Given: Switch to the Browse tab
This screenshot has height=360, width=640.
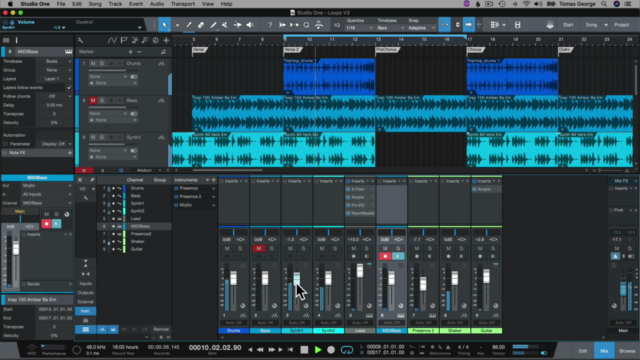Looking at the screenshot, I should click(x=627, y=351).
